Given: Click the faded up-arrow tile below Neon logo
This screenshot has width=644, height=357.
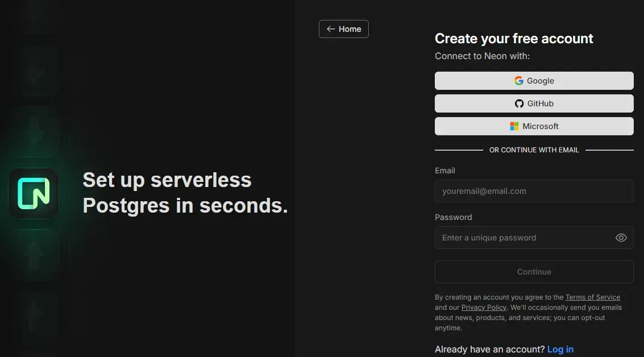Looking at the screenshot, I should [x=34, y=255].
